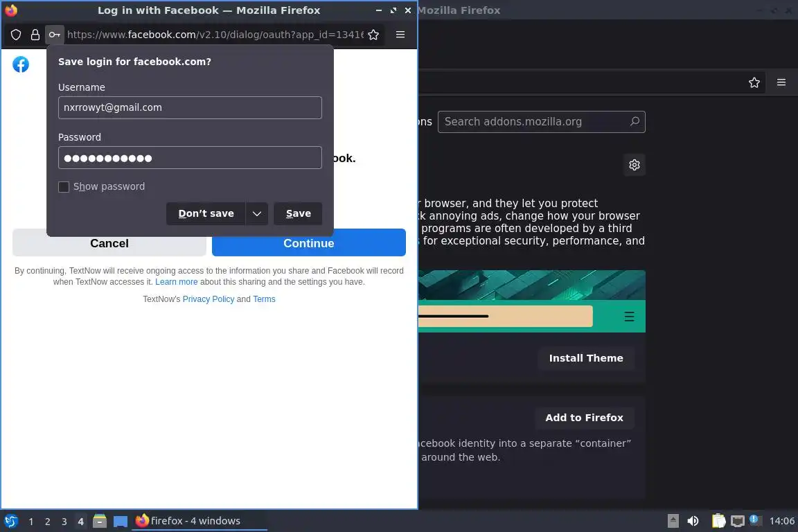Expand the Don't save dropdown arrow
This screenshot has width=798, height=532.
(x=257, y=214)
